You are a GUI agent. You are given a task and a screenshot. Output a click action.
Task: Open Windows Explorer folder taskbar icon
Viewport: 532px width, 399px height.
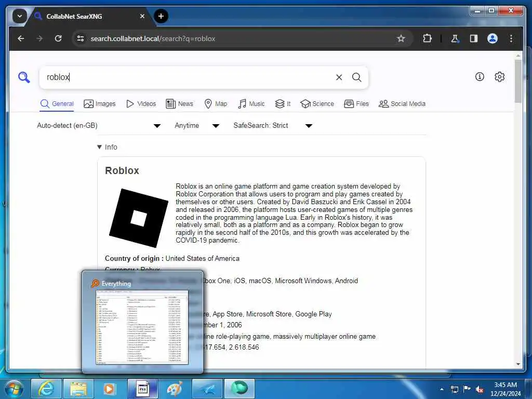(x=78, y=389)
